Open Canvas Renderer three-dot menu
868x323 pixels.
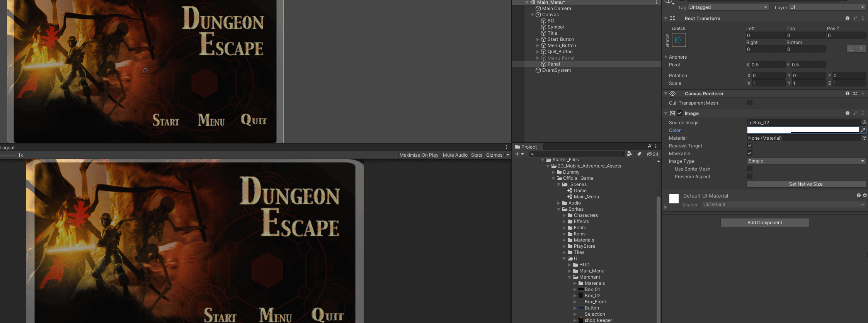(863, 93)
